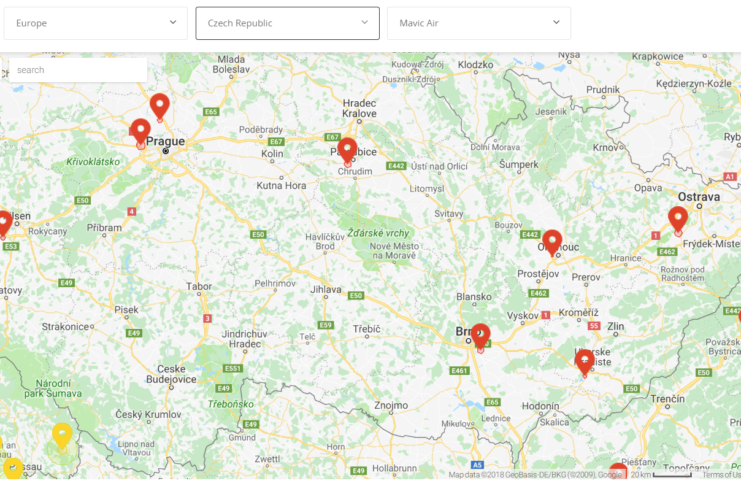The width and height of the screenshot is (741, 486).
Task: Expand the Czech Republic country dropdown
Action: [x=287, y=23]
